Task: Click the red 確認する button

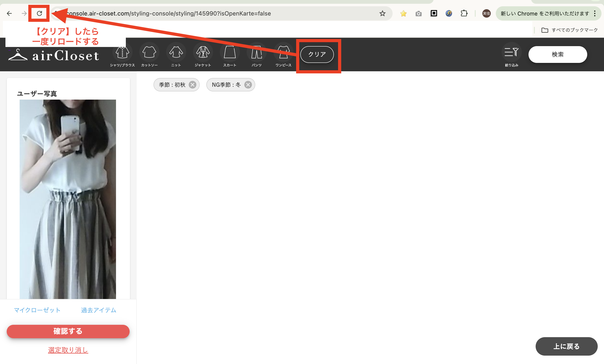Action: [68, 331]
